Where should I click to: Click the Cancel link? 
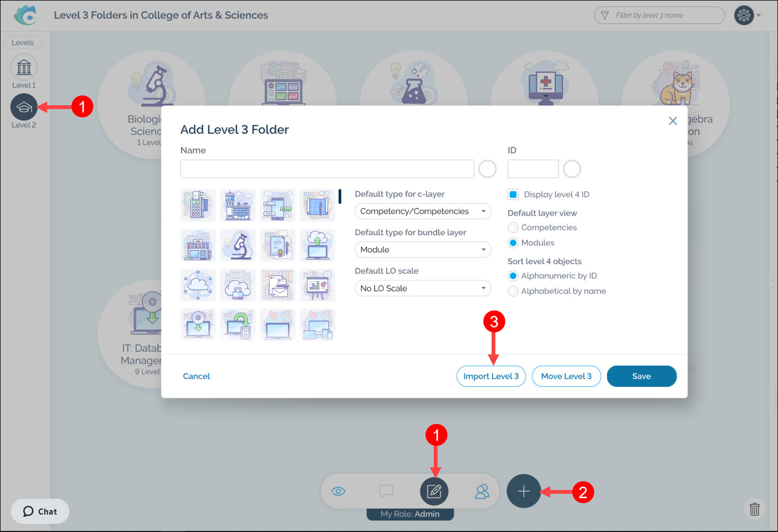pos(196,376)
